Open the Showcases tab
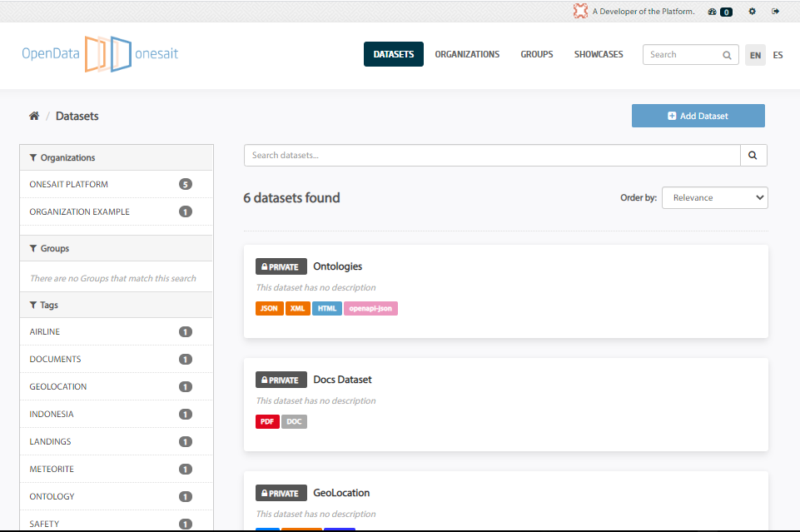Screen dimensions: 800x532 [x=599, y=54]
